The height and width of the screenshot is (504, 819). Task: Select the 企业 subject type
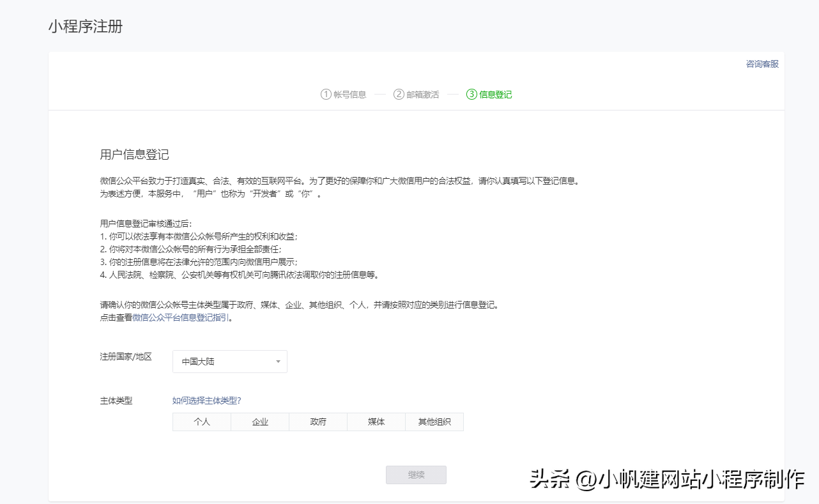coord(259,422)
